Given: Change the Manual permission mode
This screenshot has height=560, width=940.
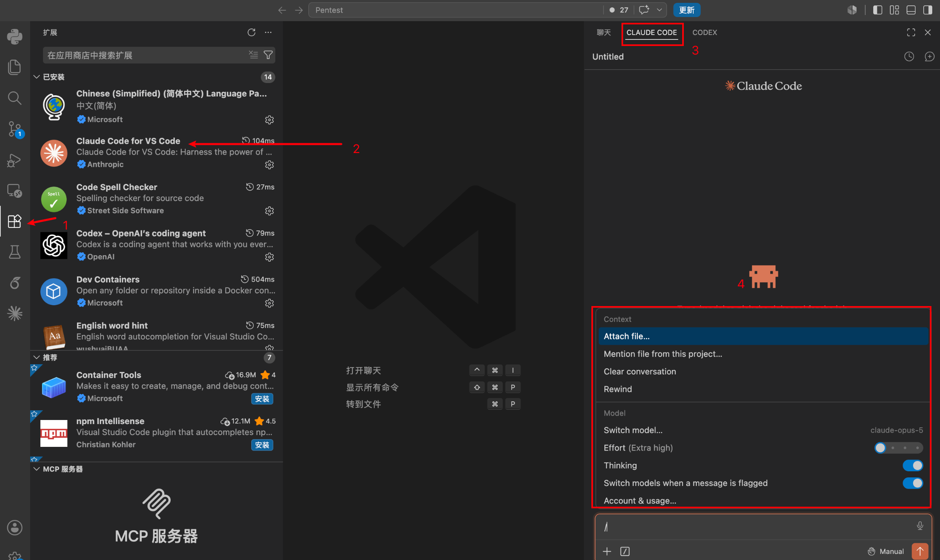Looking at the screenshot, I should (x=885, y=551).
